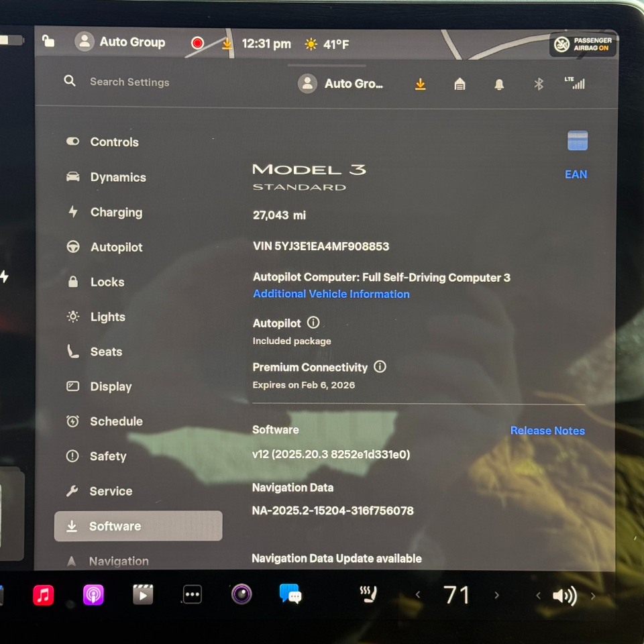
Task: Increase temperature with right chevron
Action: pos(496,595)
